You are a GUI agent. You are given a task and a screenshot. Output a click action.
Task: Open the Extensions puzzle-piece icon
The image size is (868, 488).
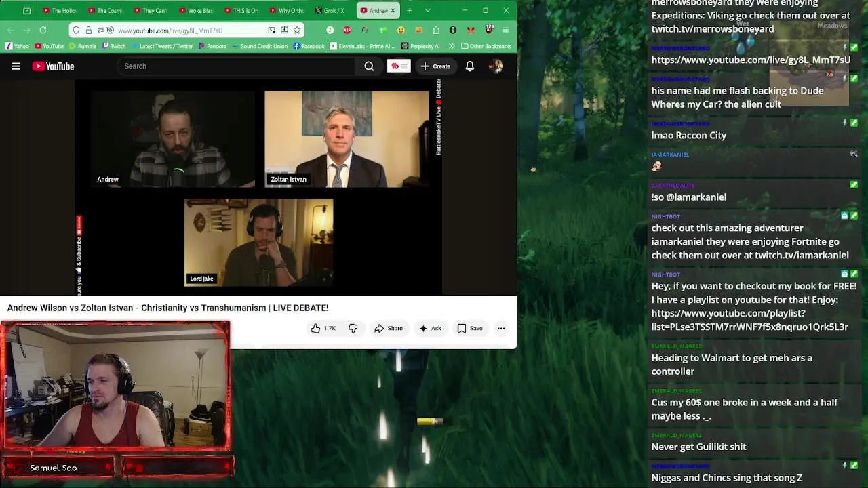pos(436,30)
